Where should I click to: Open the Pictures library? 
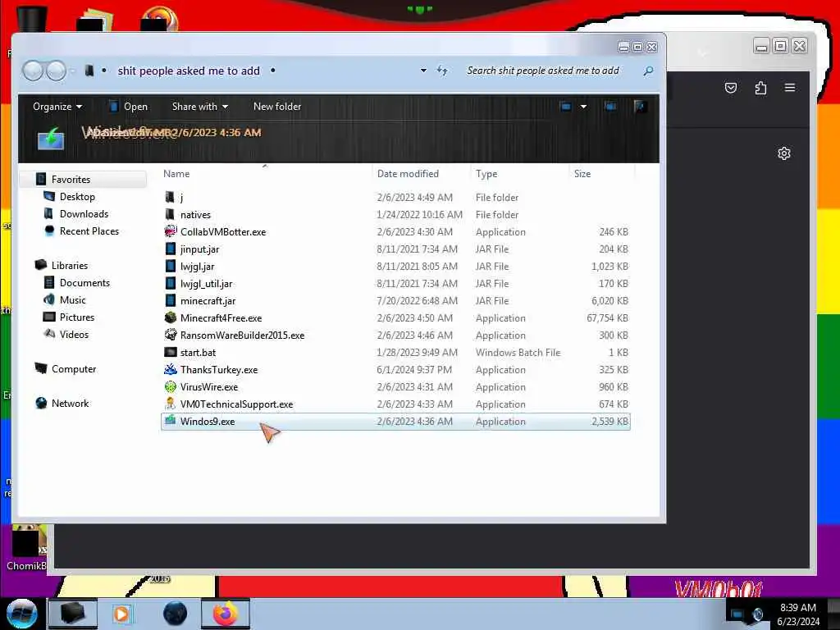[77, 317]
